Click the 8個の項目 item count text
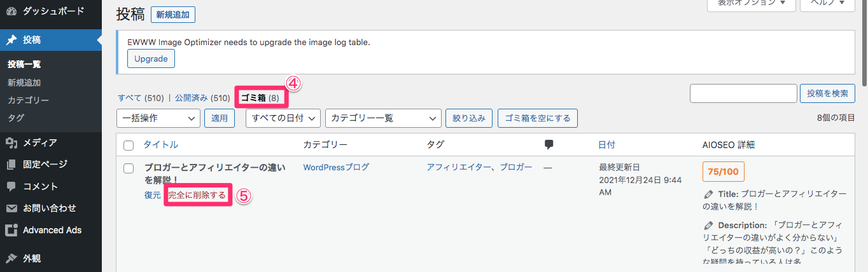This screenshot has width=868, height=272. tap(836, 118)
